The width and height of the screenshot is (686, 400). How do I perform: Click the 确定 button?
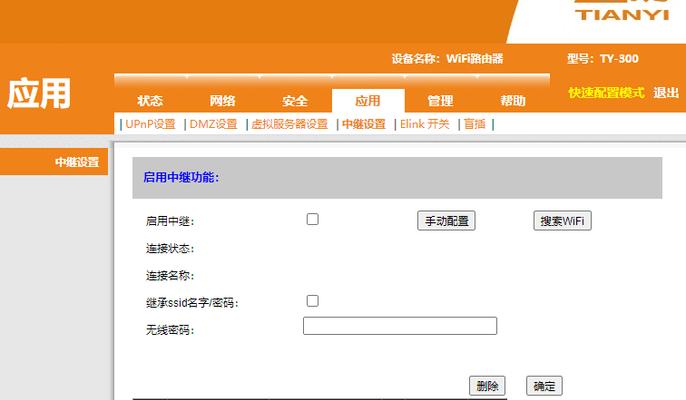tap(544, 386)
